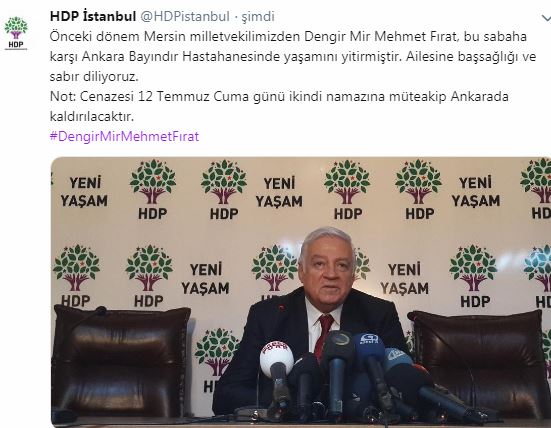Open the HDP tree logo profile avatar
The image size is (551, 428).
click(16, 33)
